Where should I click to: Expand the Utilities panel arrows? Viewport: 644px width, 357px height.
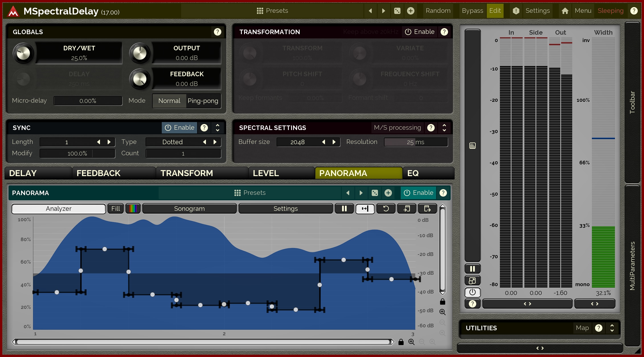point(612,328)
